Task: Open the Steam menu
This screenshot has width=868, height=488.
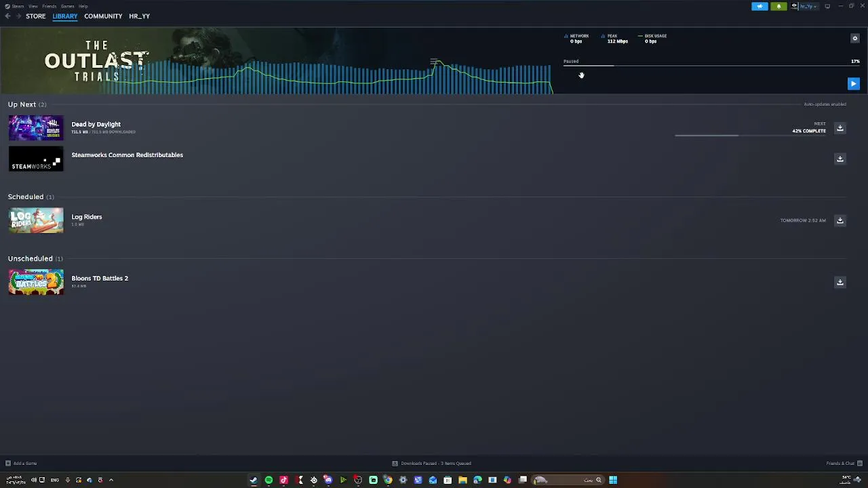Action: tap(18, 6)
